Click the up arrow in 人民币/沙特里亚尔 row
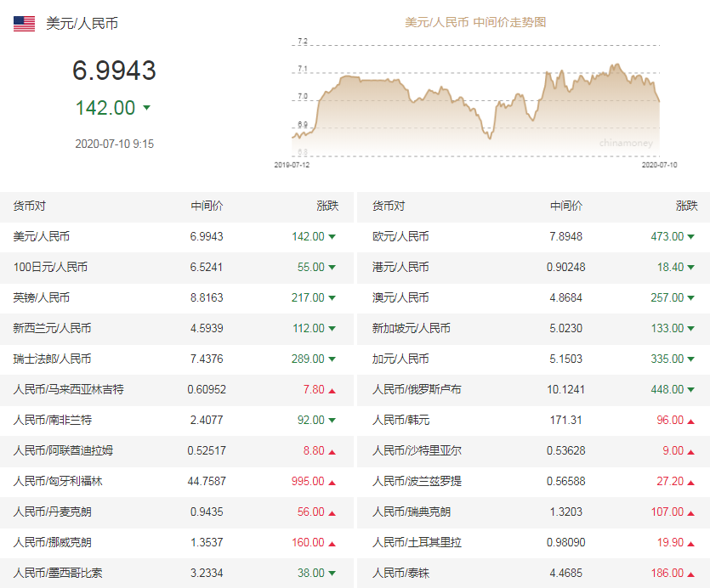Viewport: 710px width, 588px height. (x=690, y=452)
